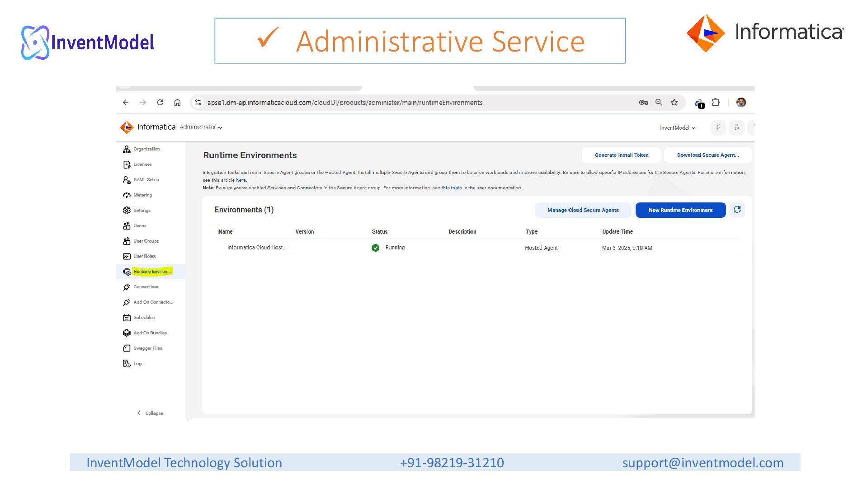868x488 pixels.
Task: Open the user profile icon in header
Action: [x=737, y=127]
